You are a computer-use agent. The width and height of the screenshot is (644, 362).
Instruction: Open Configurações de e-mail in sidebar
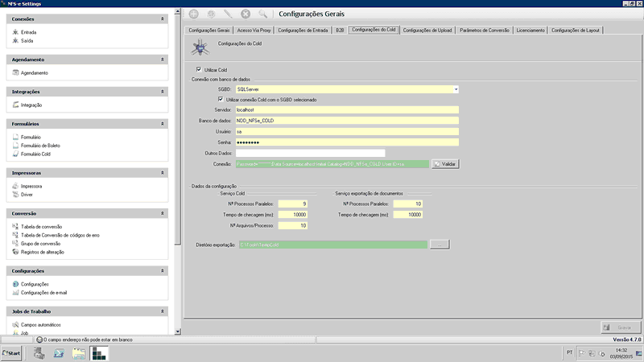(x=43, y=292)
